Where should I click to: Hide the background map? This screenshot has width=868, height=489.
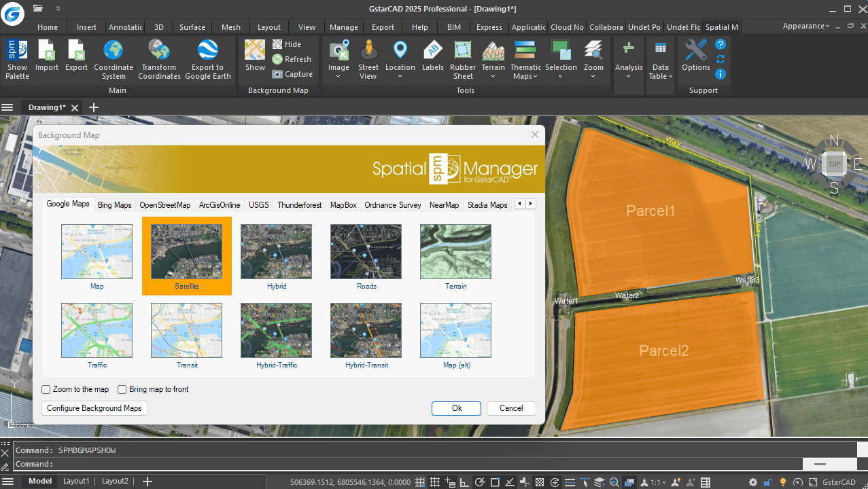coord(287,44)
